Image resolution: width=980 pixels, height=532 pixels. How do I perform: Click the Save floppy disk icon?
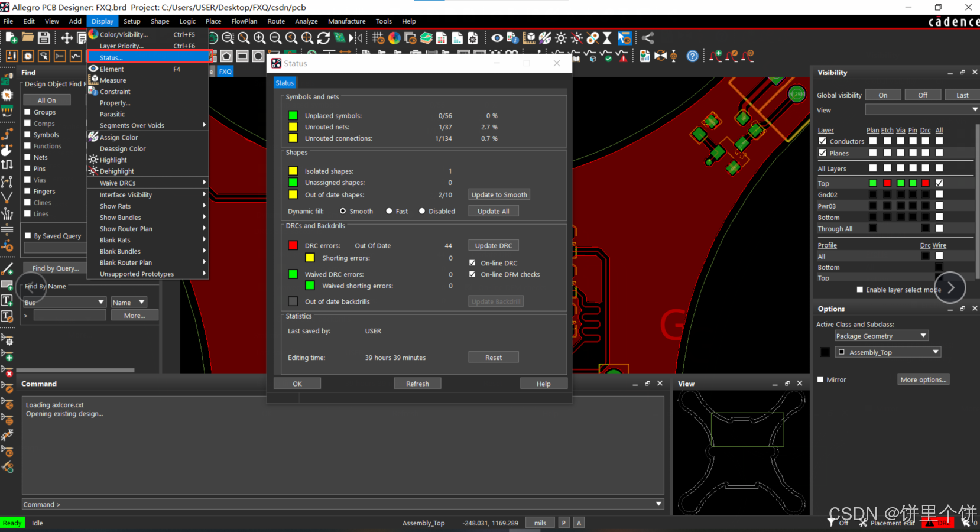click(x=44, y=38)
